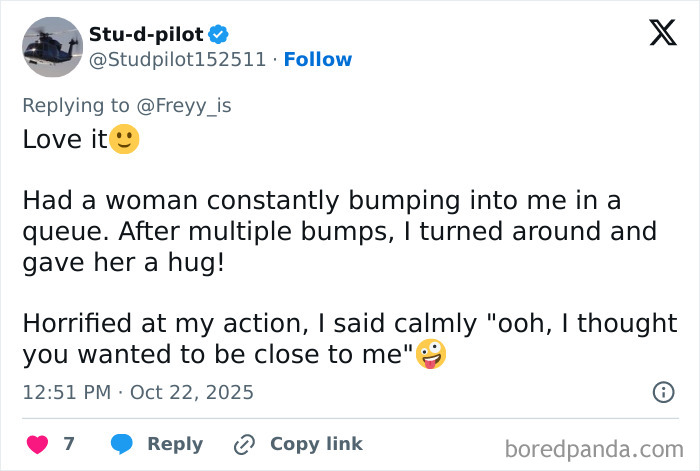Click the blue reply speech bubble icon
Image resolution: width=700 pixels, height=471 pixels.
tap(122, 444)
